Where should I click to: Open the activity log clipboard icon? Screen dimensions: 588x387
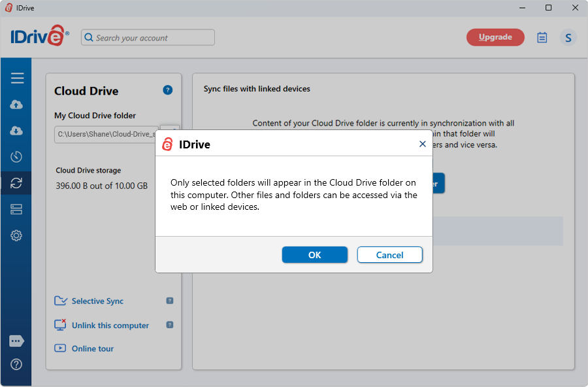coord(542,37)
